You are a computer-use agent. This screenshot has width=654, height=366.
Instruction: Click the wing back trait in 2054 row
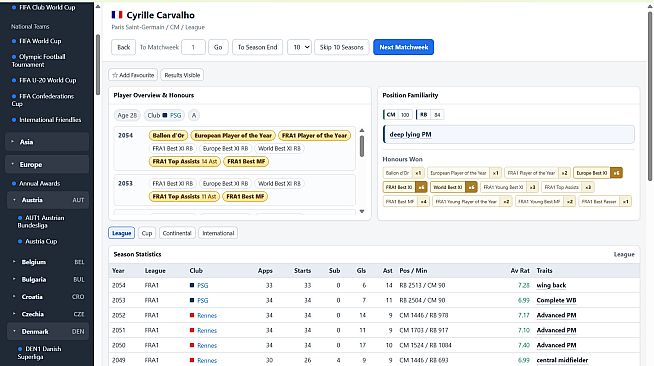pos(551,286)
